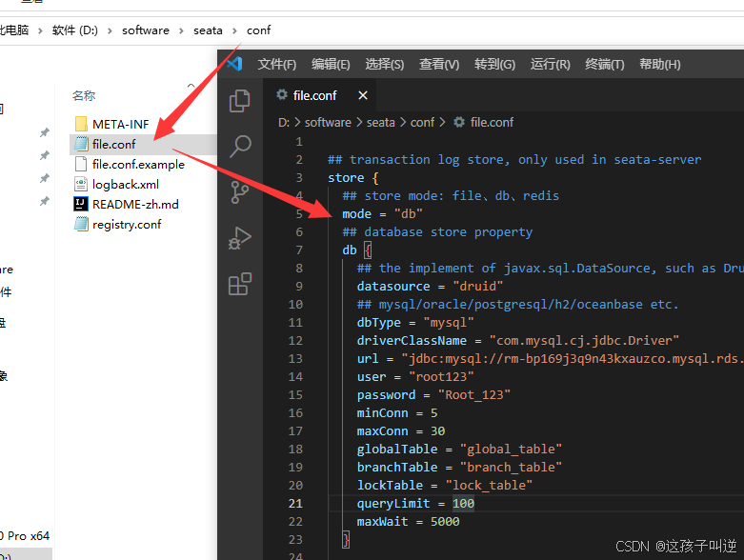The height and width of the screenshot is (560, 744).
Task: Click the README-zh.md file icon
Action: [x=81, y=204]
